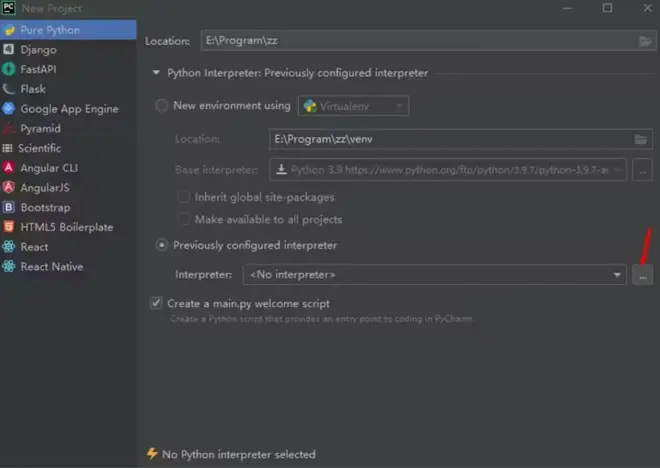
Task: Select the New environment using radio button
Action: point(162,105)
